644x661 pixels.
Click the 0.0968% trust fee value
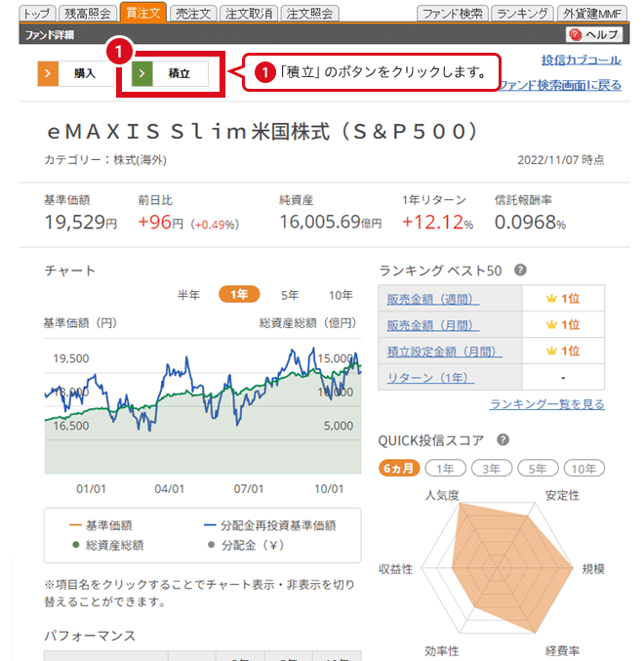(530, 222)
